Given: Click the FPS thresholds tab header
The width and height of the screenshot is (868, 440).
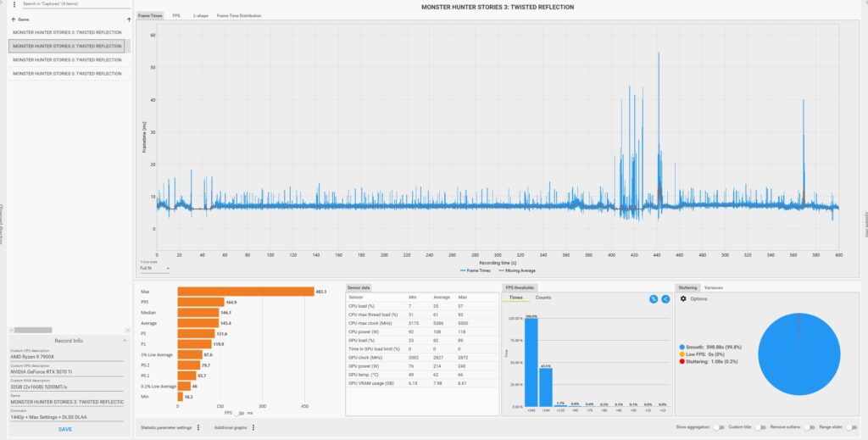Looking at the screenshot, I should pos(520,287).
